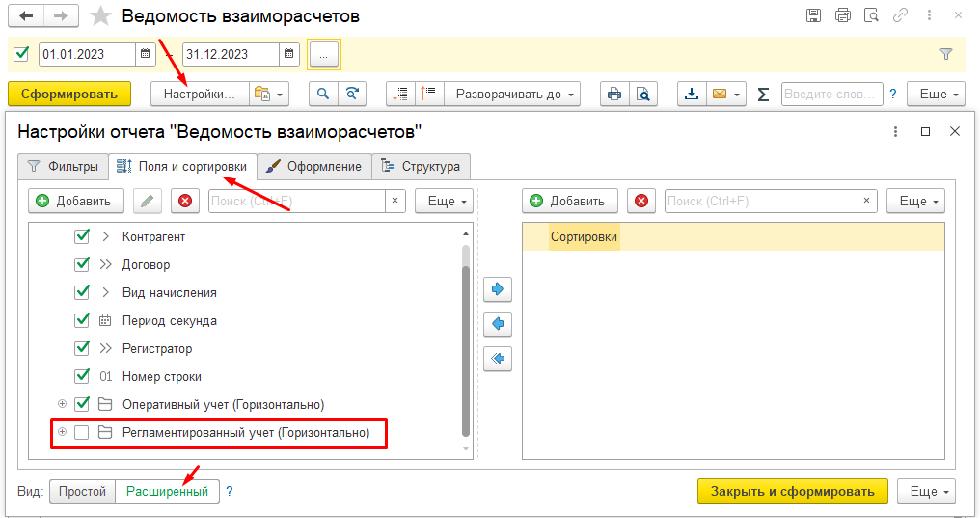Click Добавить in fields panel

pos(76,202)
